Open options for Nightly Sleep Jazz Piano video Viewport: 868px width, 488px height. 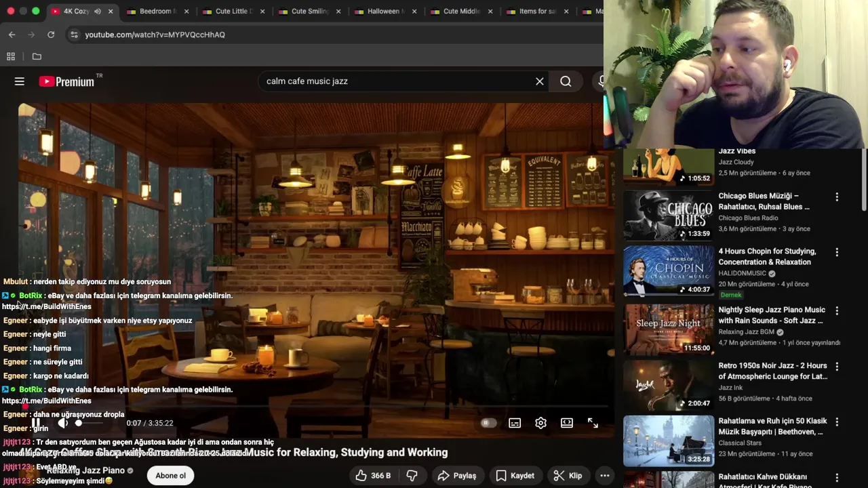[837, 310]
